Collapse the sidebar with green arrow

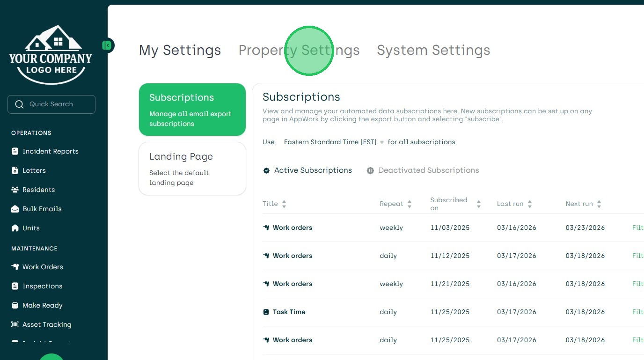pos(107,45)
